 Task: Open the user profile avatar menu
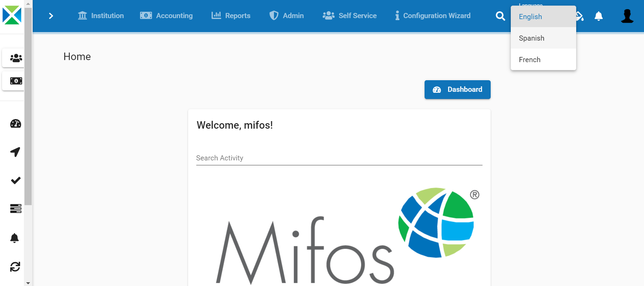(627, 16)
